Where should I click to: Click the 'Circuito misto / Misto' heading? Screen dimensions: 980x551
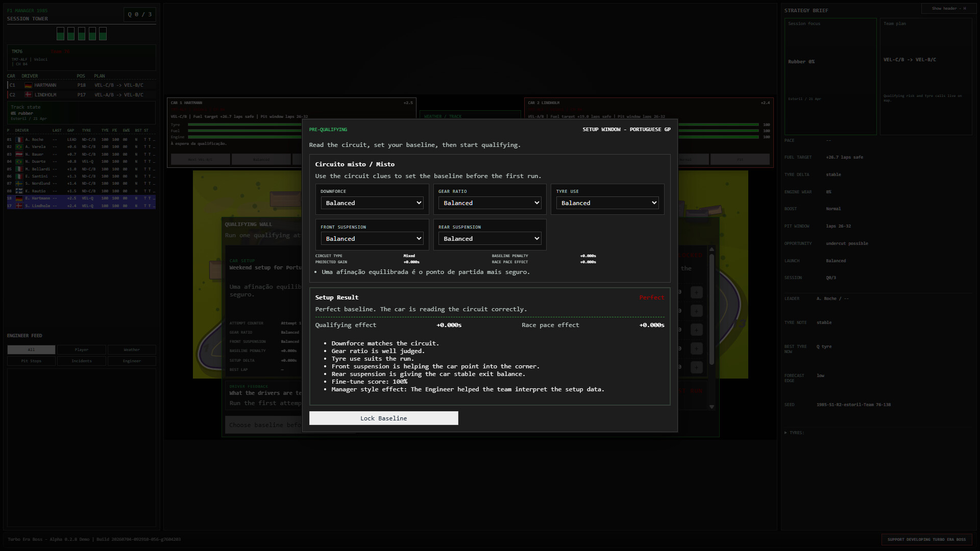click(x=355, y=164)
